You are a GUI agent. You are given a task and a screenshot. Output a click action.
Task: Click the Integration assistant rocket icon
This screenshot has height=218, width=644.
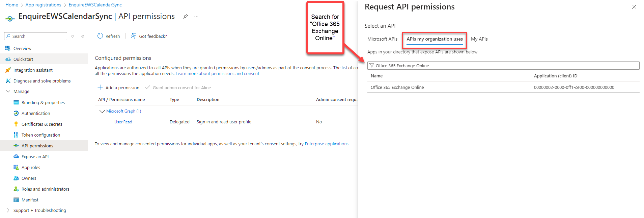point(8,70)
